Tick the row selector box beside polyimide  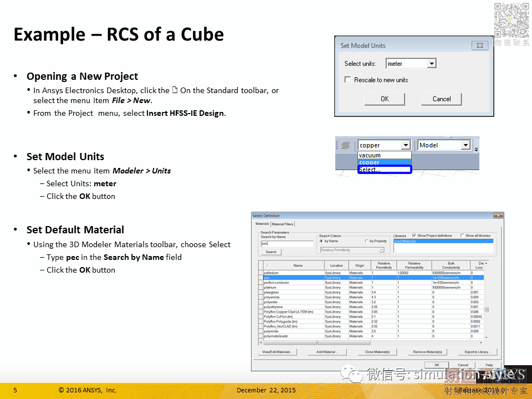(261, 331)
